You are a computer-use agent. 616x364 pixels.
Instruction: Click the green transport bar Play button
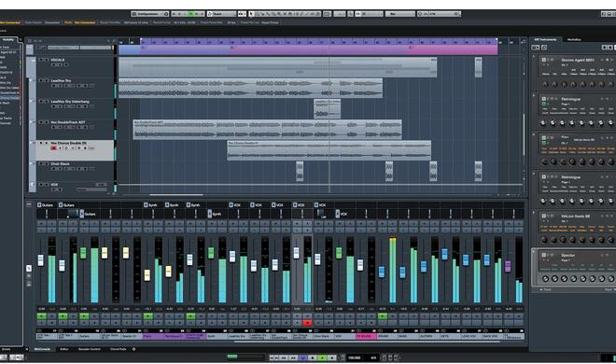point(323,357)
